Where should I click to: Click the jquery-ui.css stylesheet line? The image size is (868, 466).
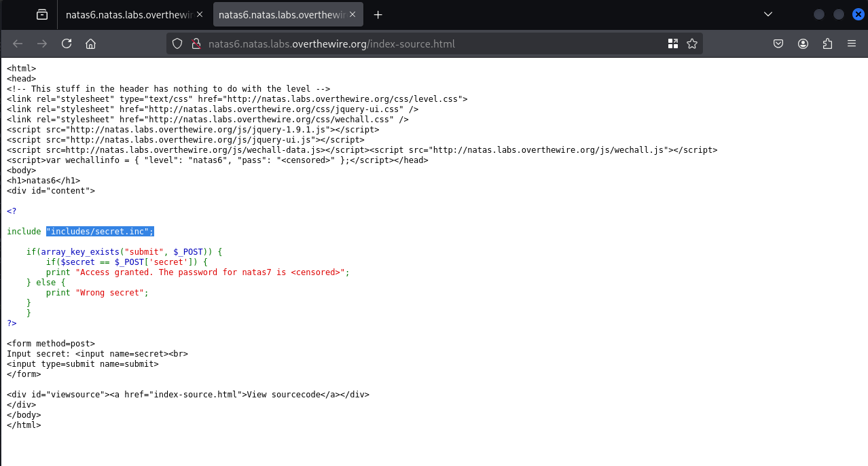click(213, 109)
